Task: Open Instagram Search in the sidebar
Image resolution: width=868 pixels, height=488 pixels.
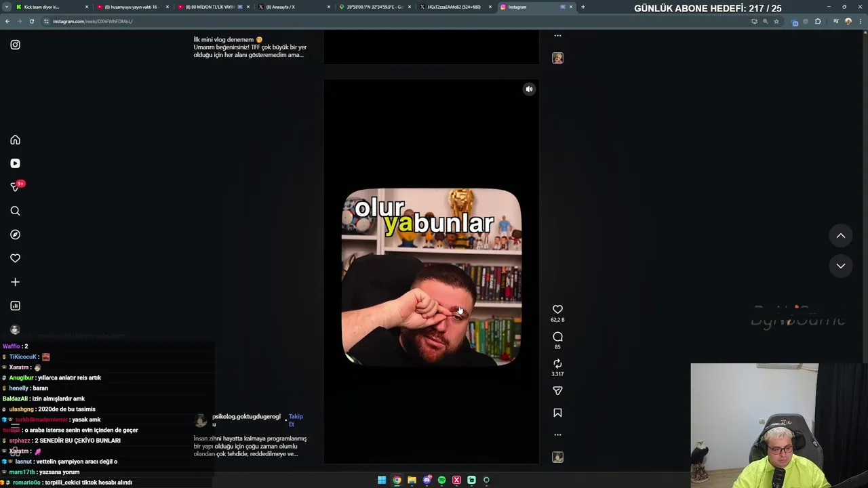Action: pos(15,211)
